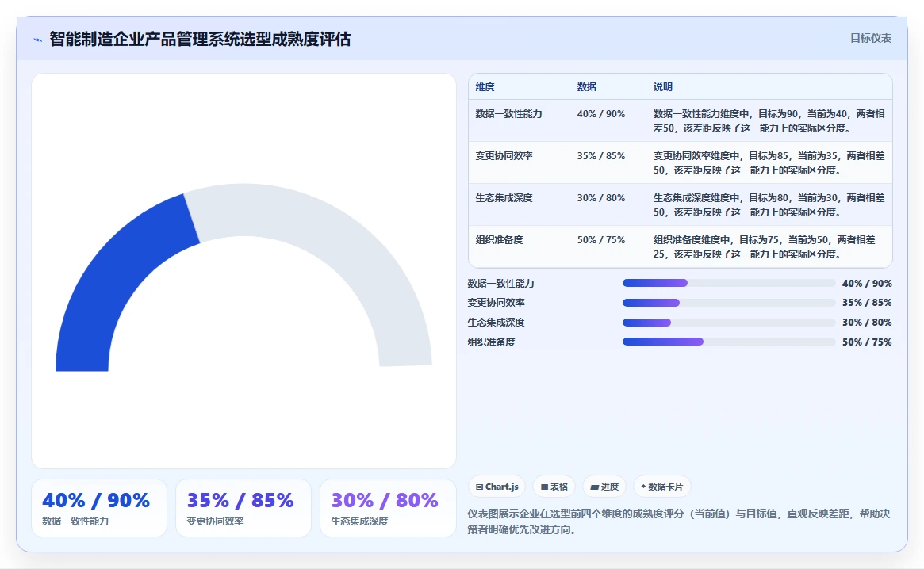Click table cell 35% / 85%

tap(601, 156)
